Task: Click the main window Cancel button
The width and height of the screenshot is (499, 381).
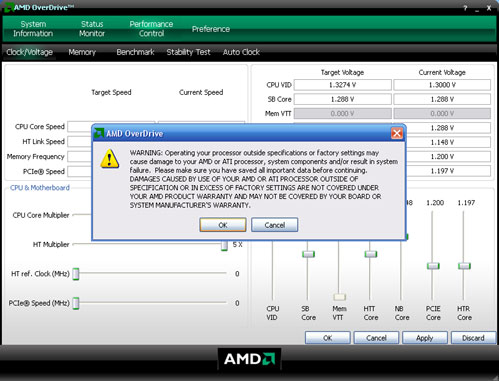Action: point(376,338)
